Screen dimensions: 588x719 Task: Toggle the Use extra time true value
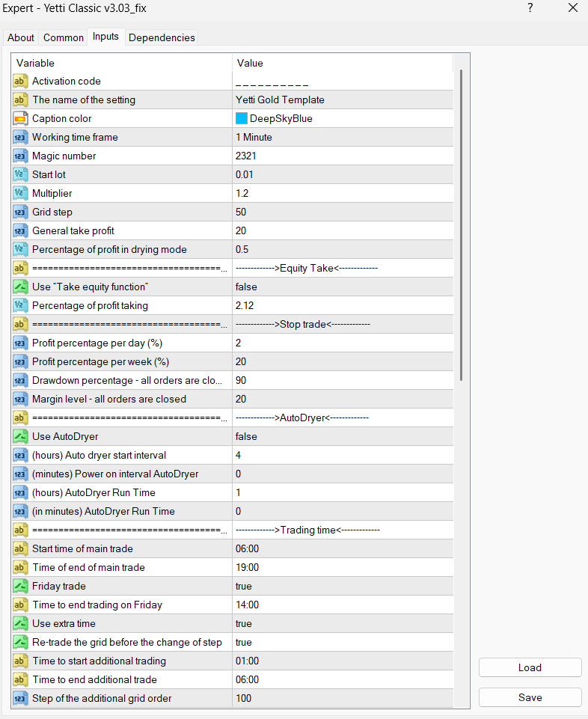tap(243, 623)
